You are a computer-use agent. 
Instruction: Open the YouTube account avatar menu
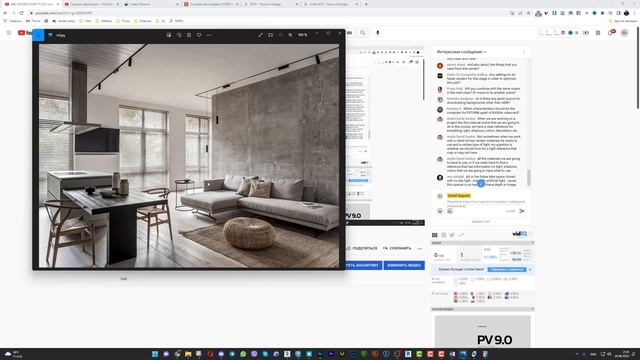tap(624, 33)
